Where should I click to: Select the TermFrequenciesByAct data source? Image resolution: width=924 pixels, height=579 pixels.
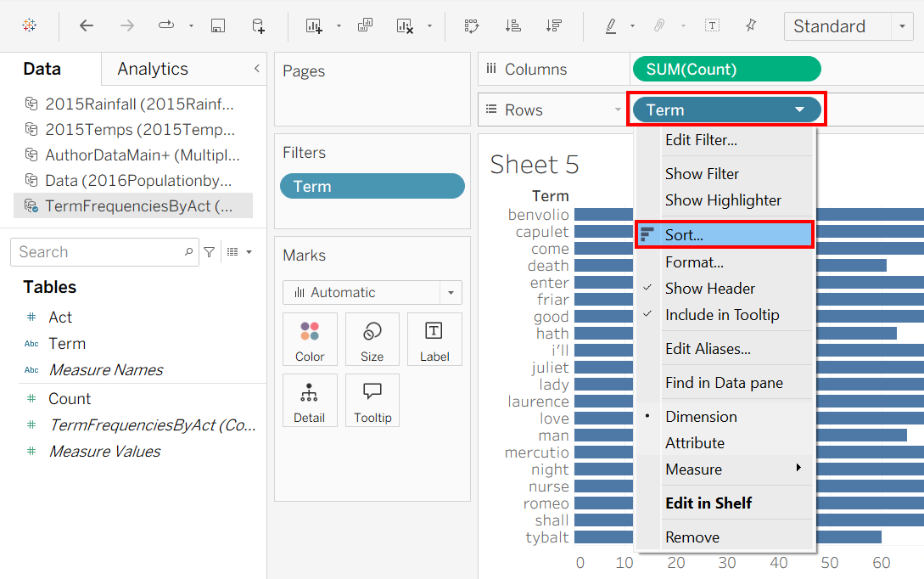coord(133,205)
